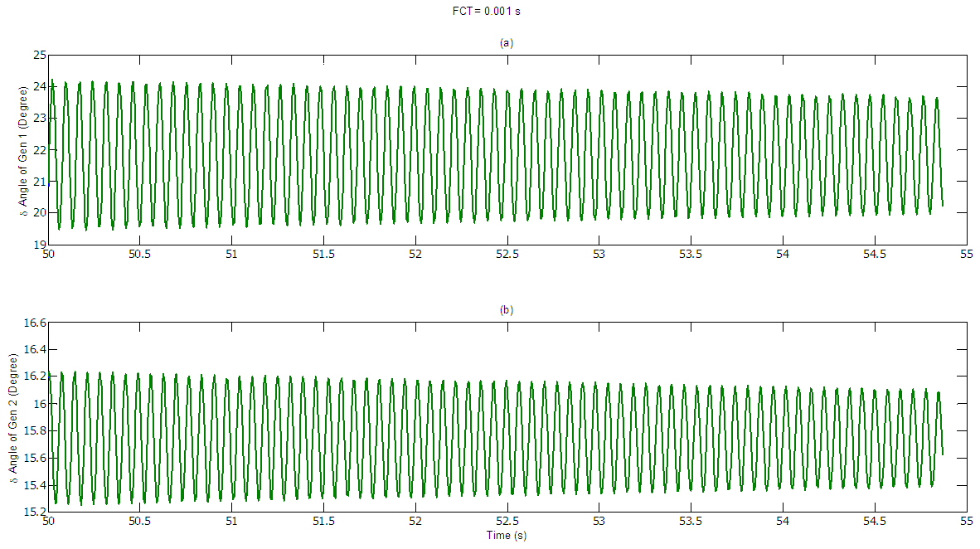Select y-axis tick 22 on the Gen 1 plot
Image resolution: width=980 pixels, height=549 pixels.
point(38,150)
